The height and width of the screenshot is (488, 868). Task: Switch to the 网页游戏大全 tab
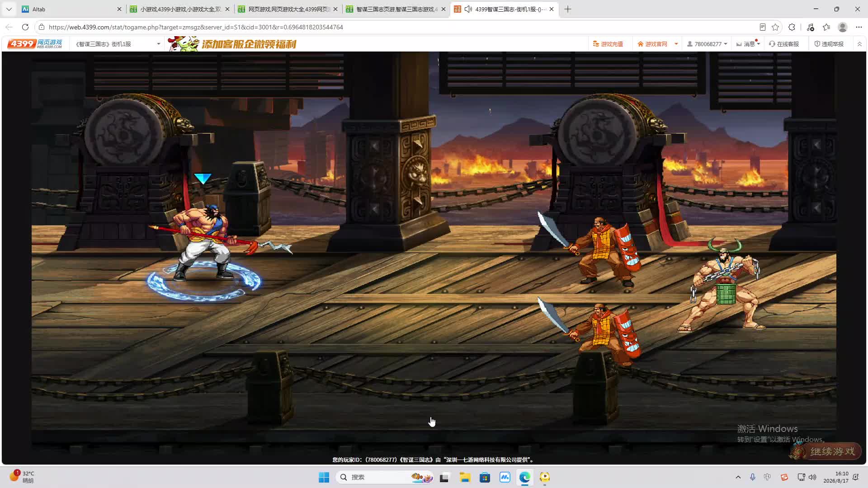288,9
